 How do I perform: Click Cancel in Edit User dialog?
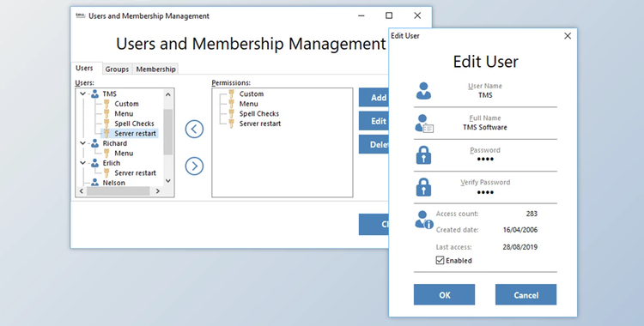point(526,295)
